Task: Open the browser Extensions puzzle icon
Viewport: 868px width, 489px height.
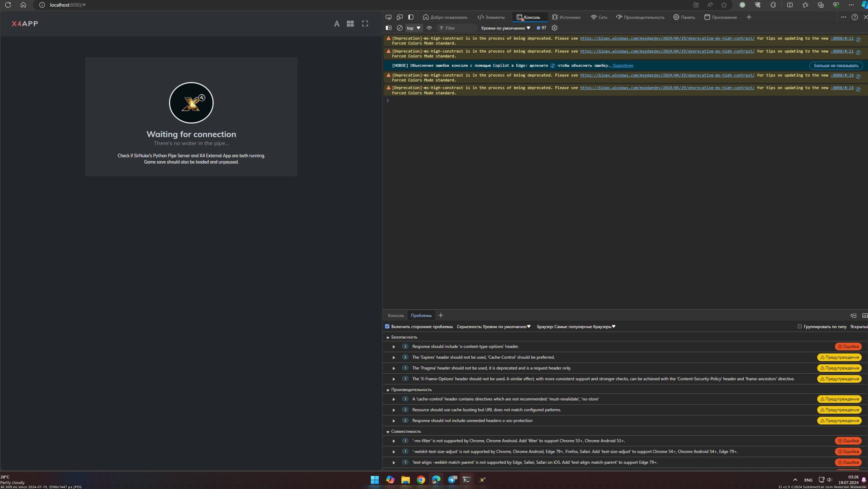Action: tap(773, 5)
